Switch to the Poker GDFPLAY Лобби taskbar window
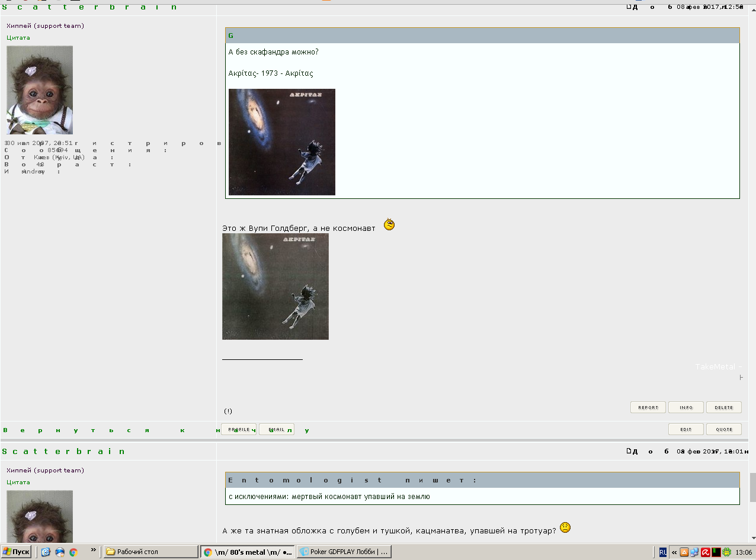 344,552
